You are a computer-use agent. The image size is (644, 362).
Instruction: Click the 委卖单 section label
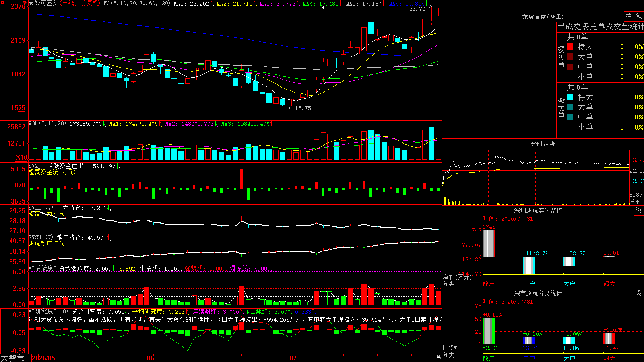point(561,107)
